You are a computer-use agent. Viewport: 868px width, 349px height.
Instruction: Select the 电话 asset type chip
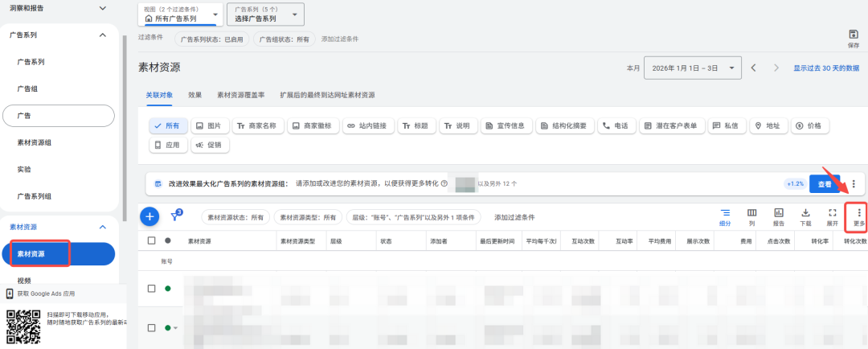tap(616, 125)
